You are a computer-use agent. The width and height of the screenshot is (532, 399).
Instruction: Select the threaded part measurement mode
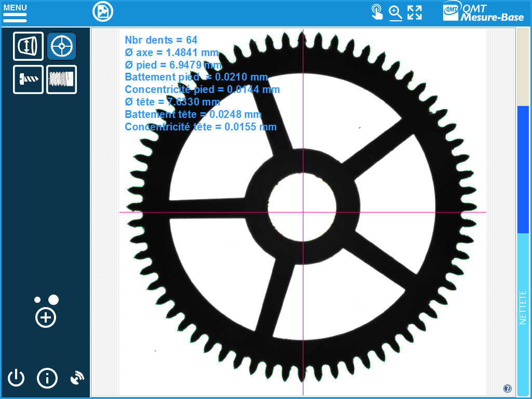62,79
